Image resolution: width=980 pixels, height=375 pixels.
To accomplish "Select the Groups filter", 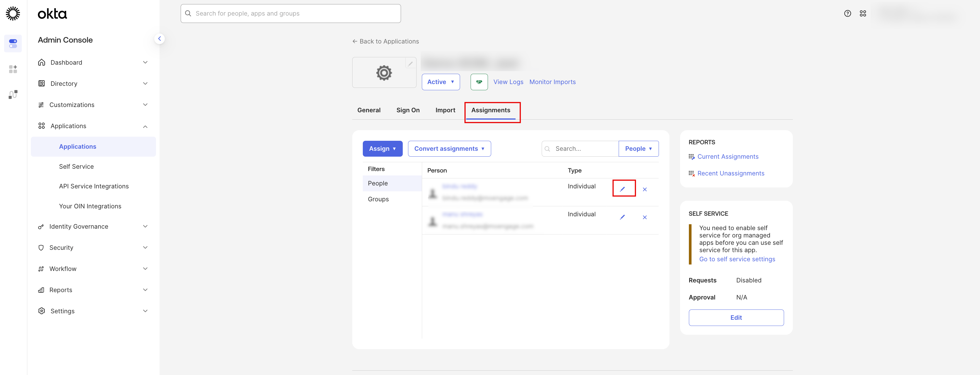I will (378, 199).
